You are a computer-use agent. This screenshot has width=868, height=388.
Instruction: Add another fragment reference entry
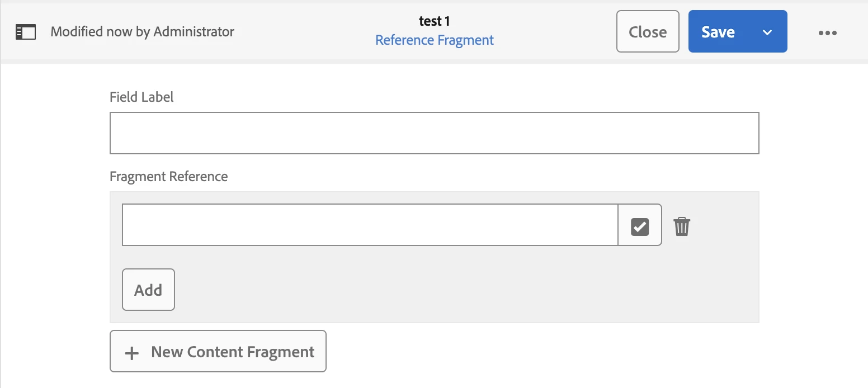148,290
